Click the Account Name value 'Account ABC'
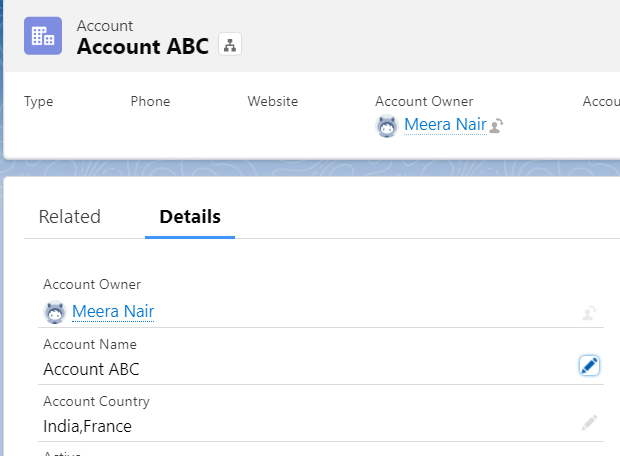 [91, 369]
